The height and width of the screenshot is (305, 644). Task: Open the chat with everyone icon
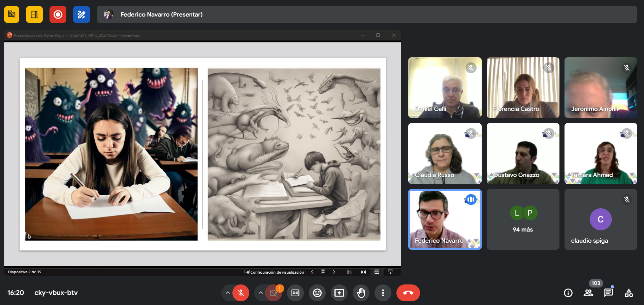[609, 293]
